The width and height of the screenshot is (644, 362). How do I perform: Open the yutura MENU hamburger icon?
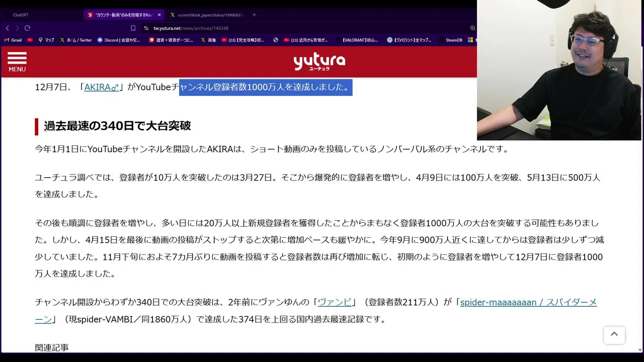click(x=17, y=62)
